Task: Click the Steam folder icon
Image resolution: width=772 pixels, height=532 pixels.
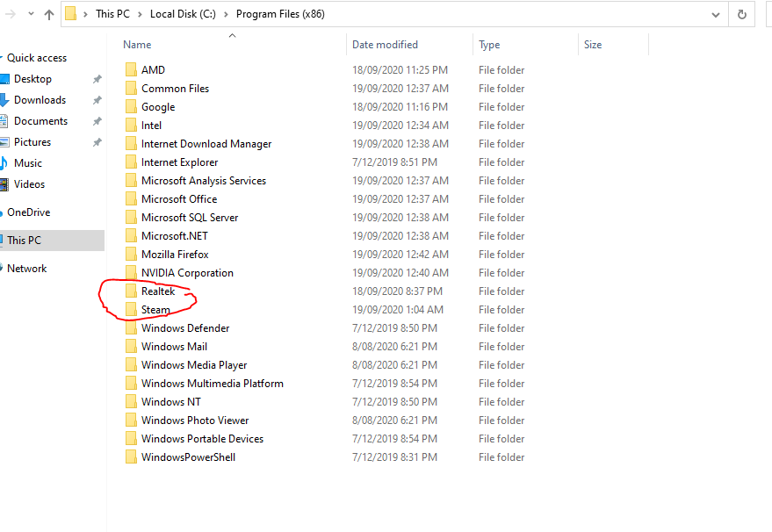Action: pos(131,309)
